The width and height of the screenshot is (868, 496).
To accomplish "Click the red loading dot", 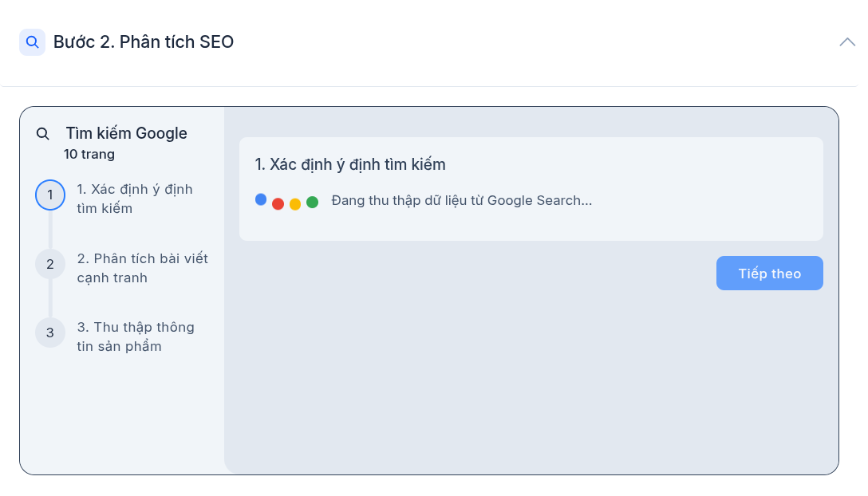I will (278, 203).
